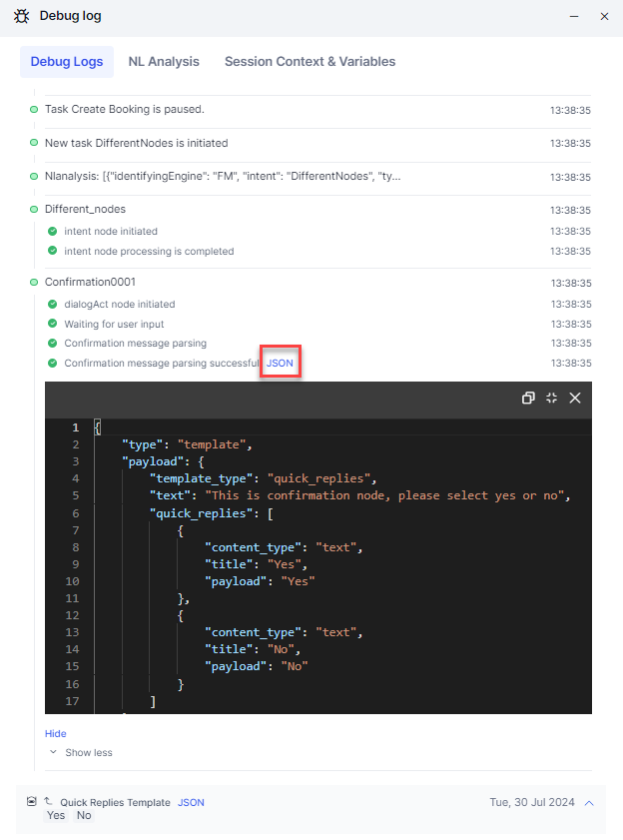Expand the Nlanalysis log entry
This screenshot has height=840, width=623.
(x=223, y=176)
